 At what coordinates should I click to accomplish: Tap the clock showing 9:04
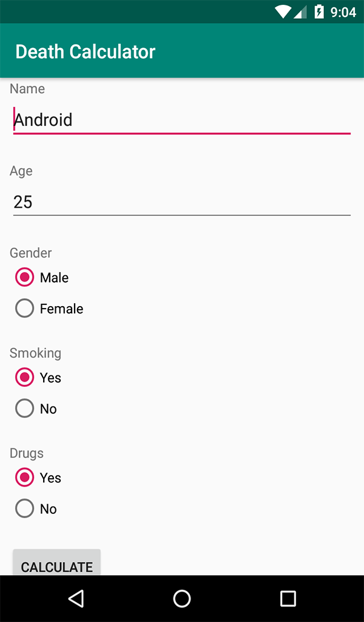click(343, 12)
